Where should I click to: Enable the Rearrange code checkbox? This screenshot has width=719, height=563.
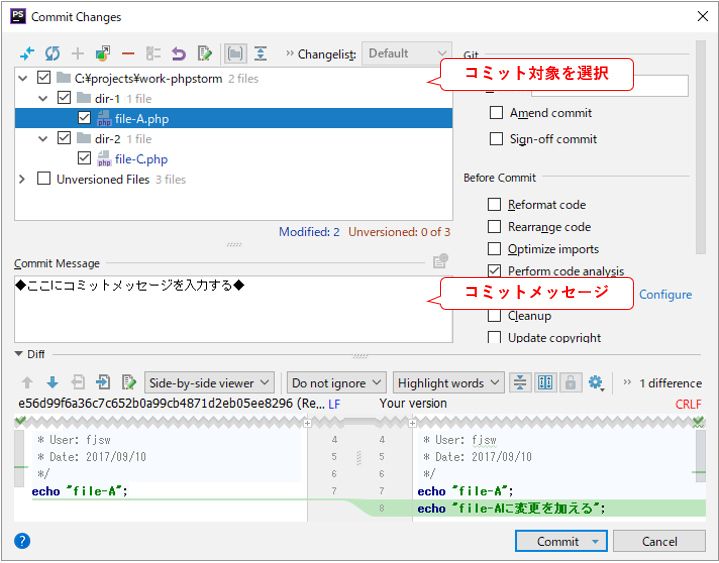coord(494,226)
